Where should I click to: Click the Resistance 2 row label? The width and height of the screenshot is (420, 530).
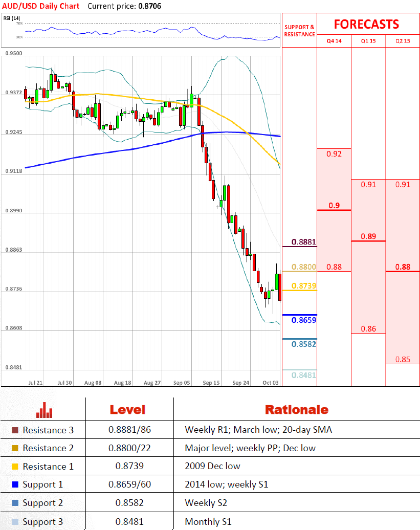[x=48, y=448]
